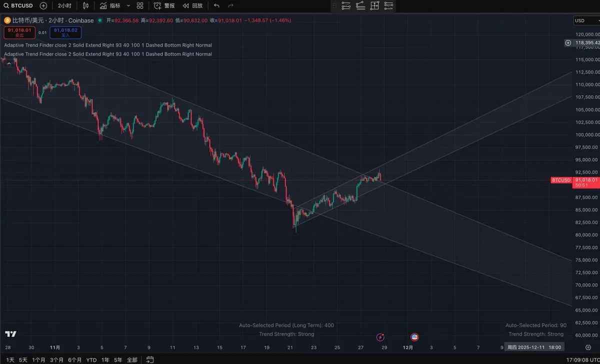
Task: Click the 高=92,392.60 high value
Action: click(156, 20)
